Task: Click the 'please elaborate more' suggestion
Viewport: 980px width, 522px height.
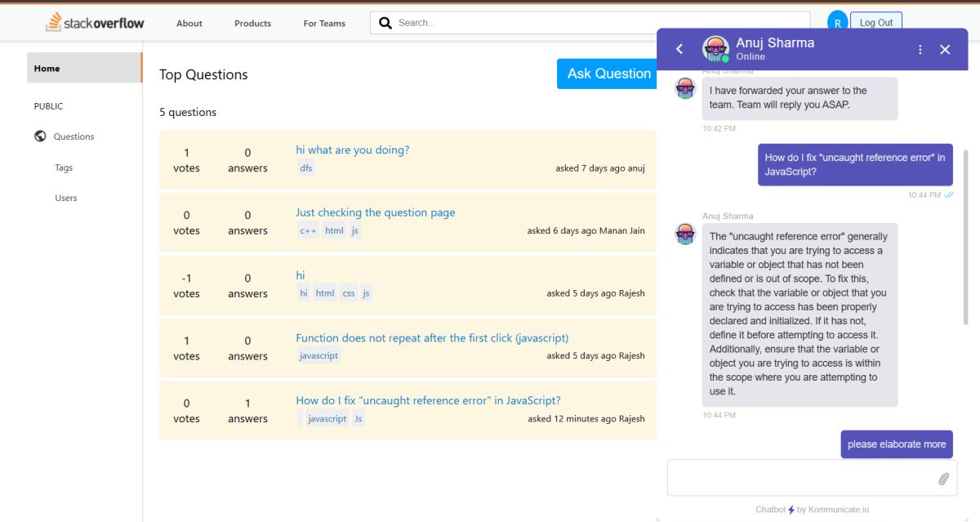Action: click(897, 444)
